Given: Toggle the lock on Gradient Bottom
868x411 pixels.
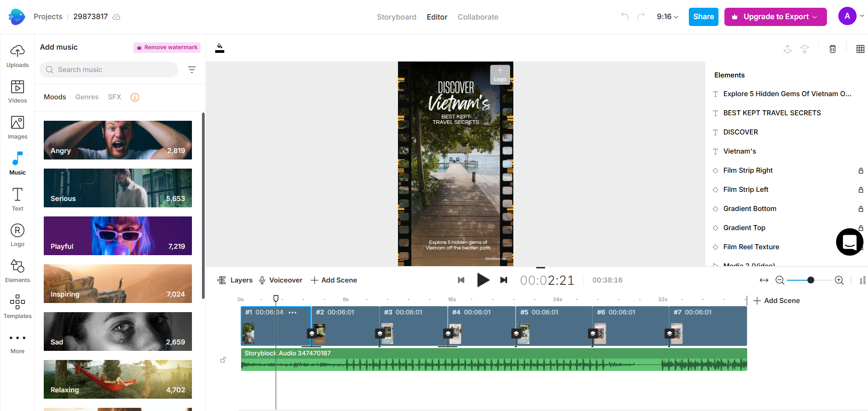Looking at the screenshot, I should coord(861,208).
